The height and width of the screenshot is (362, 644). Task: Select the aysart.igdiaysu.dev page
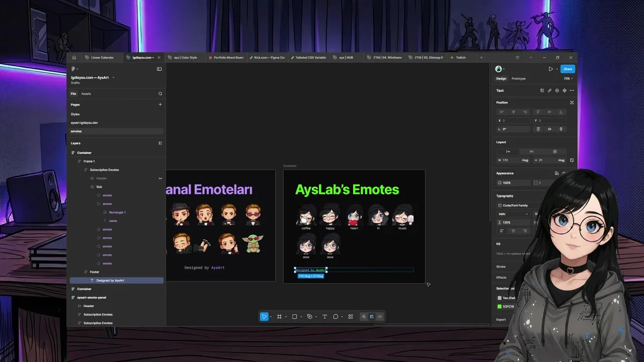tap(85, 123)
